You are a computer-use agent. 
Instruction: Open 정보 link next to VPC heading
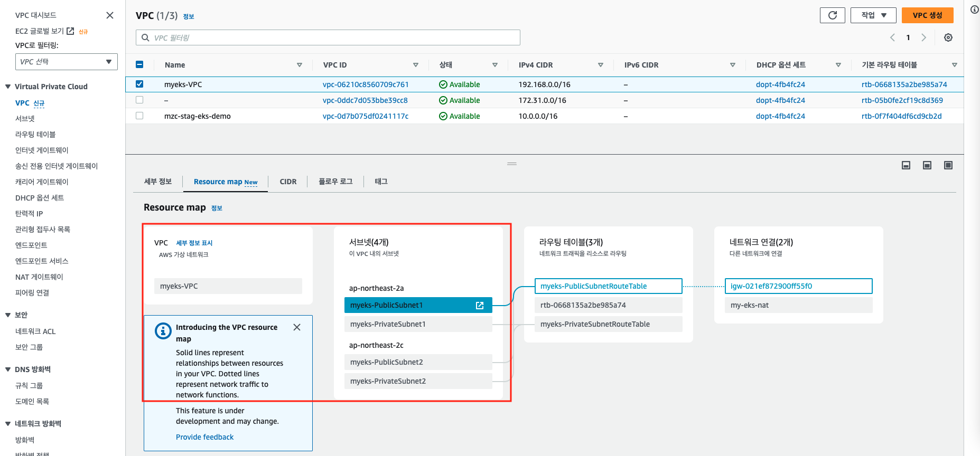coord(189,17)
